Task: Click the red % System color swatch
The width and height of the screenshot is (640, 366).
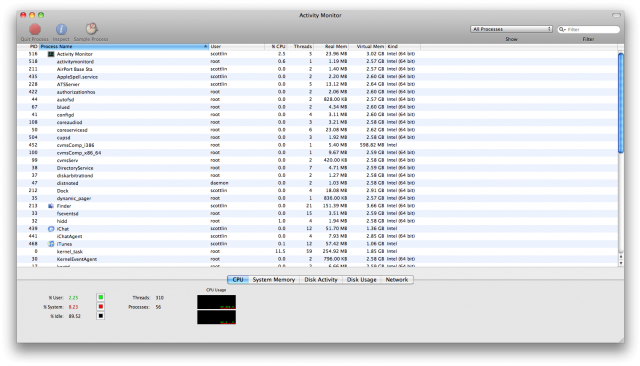Action: point(100,306)
